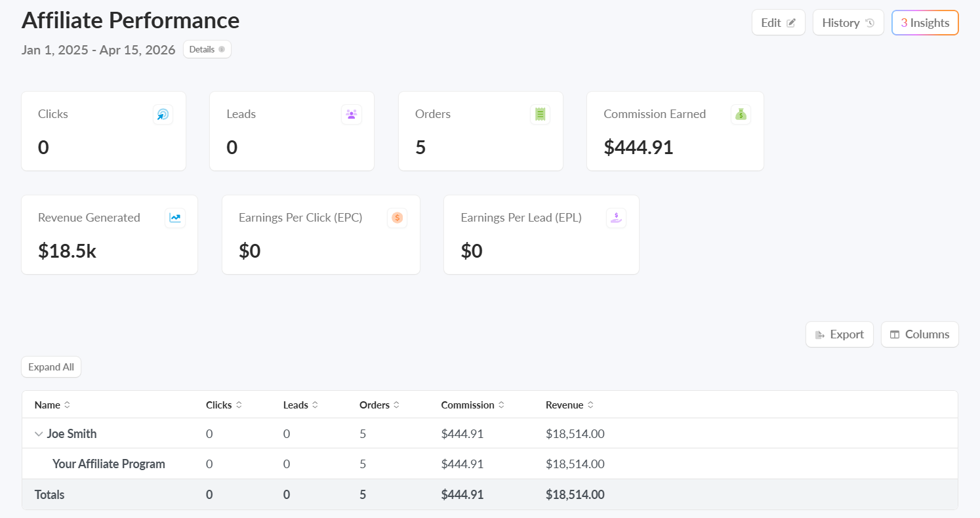Click the Earnings Per Click coin icon
Viewport: 980px width, 518px height.
click(x=397, y=218)
